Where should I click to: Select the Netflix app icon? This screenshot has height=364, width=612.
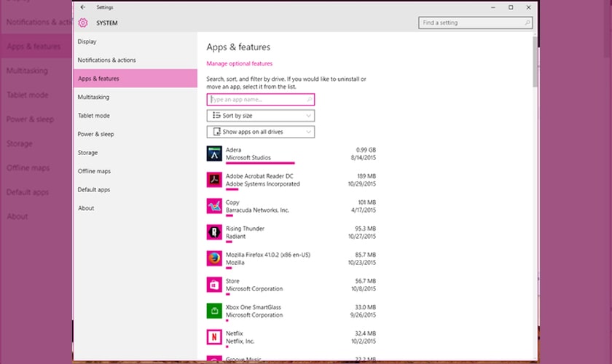point(214,337)
